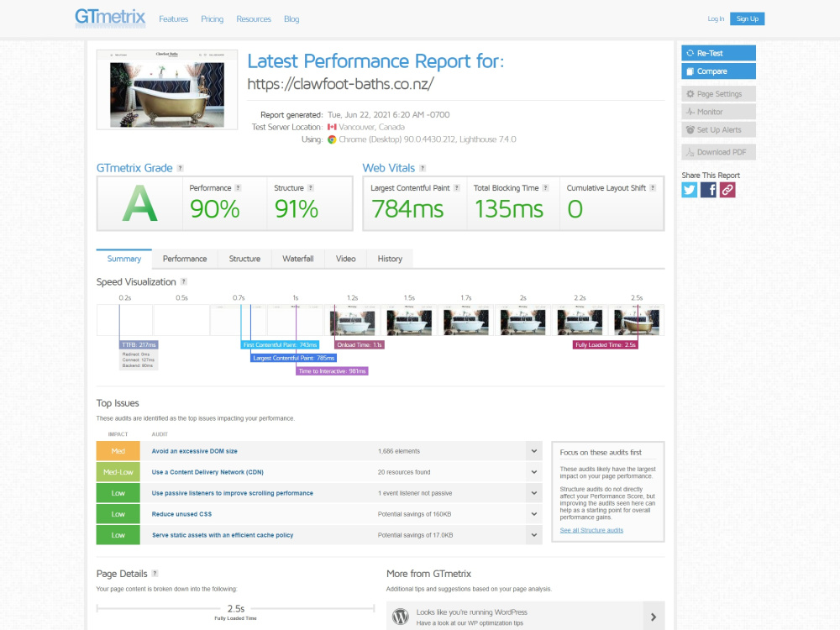
Task: Click the 1.2s filmstrip frame thumbnail
Action: [x=353, y=320]
